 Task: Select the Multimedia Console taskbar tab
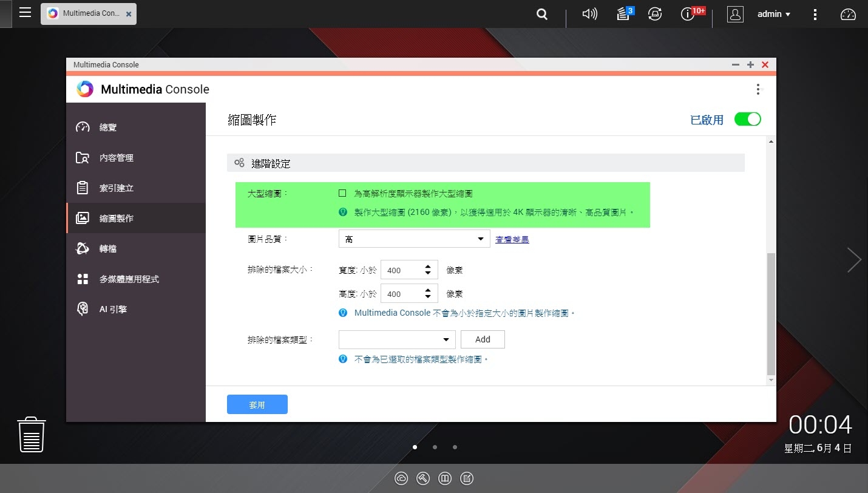(89, 13)
